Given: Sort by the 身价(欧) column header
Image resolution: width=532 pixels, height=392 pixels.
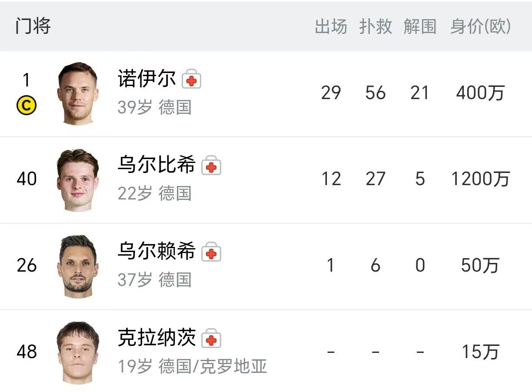Looking at the screenshot, I should [x=480, y=27].
